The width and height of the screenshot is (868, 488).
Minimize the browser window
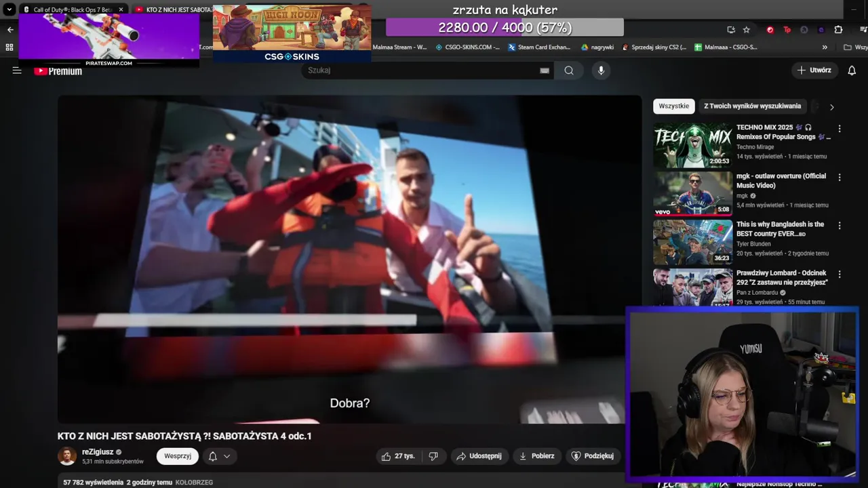853,9
